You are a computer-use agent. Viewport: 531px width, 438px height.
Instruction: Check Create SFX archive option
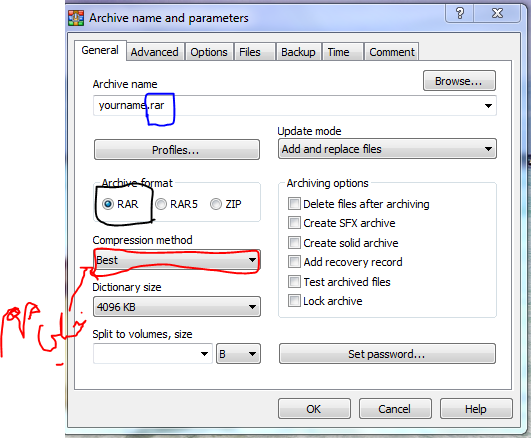tap(294, 223)
